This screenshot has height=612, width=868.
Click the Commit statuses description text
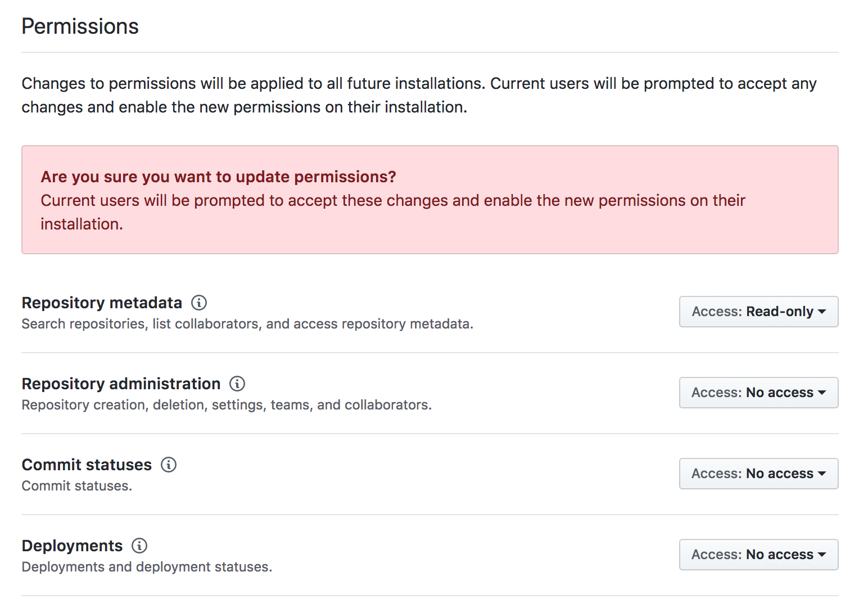(76, 485)
